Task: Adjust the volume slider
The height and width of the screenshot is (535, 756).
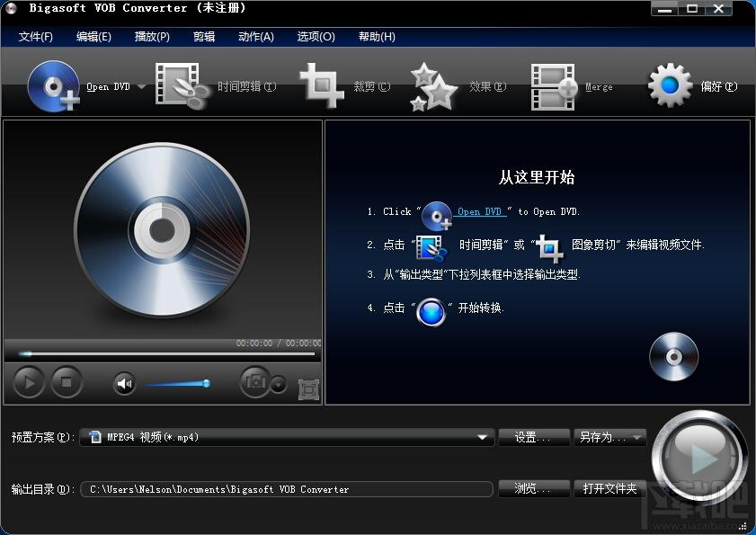Action: point(177,384)
